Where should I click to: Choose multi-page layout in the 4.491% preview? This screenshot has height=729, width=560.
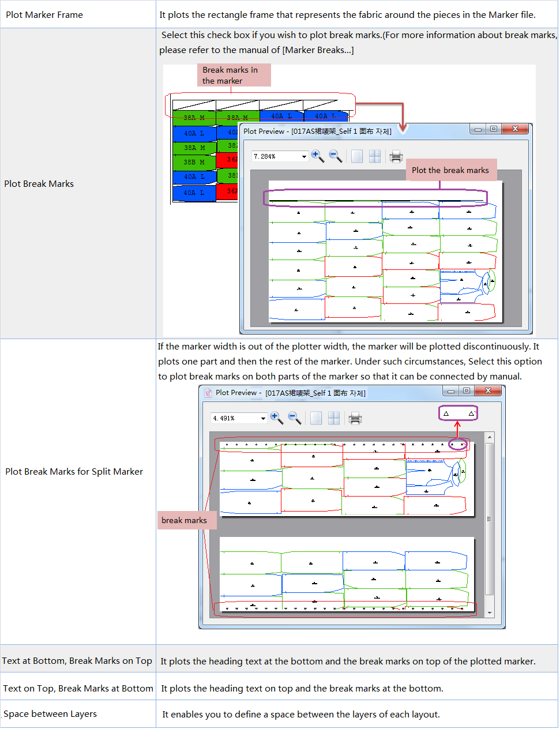point(334,418)
